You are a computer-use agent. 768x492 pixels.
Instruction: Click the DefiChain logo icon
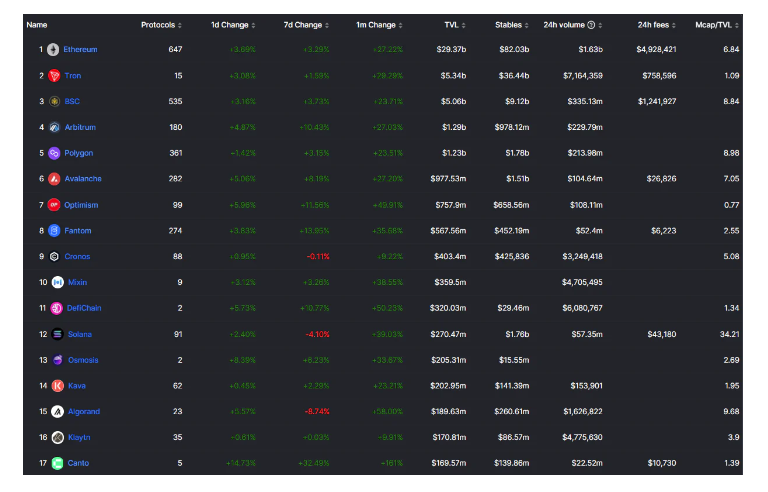[x=57, y=308]
